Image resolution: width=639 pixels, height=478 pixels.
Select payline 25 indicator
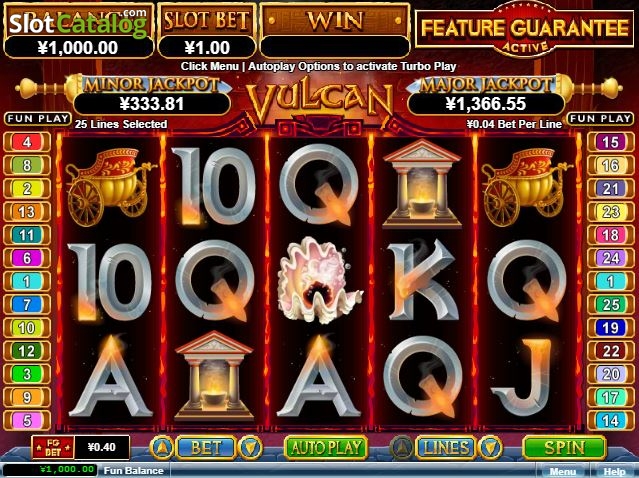point(610,304)
